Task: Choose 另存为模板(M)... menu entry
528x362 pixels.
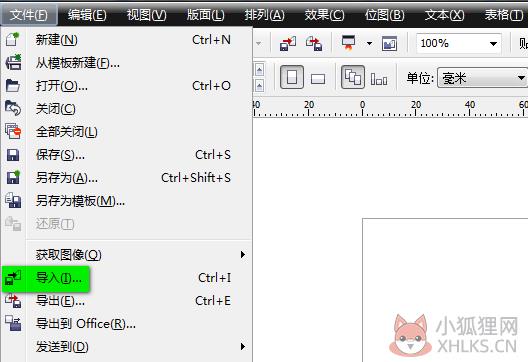Action: click(127, 201)
